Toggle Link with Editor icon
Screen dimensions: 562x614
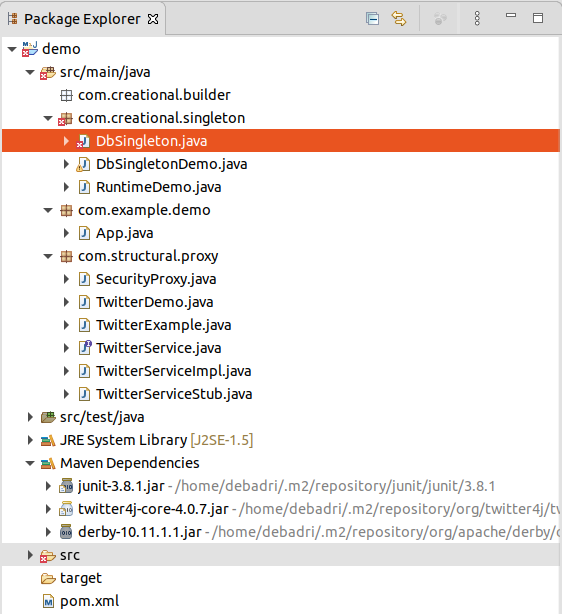[399, 18]
